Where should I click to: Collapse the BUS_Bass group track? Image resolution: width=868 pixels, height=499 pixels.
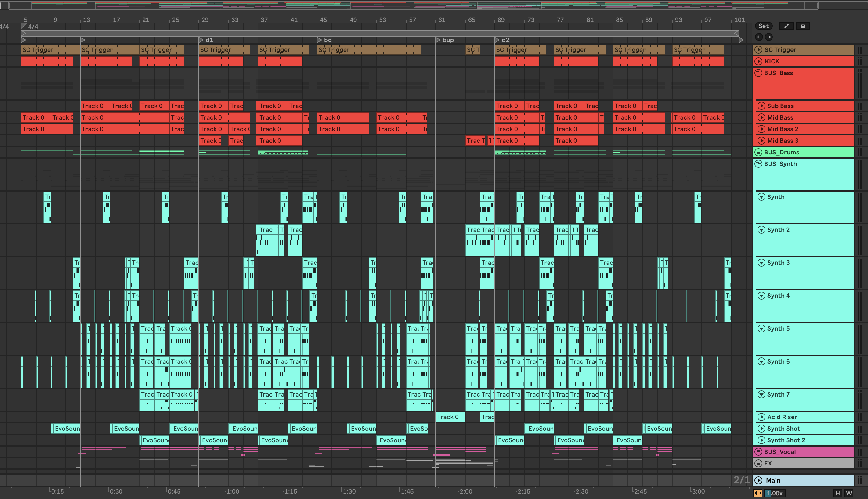758,73
